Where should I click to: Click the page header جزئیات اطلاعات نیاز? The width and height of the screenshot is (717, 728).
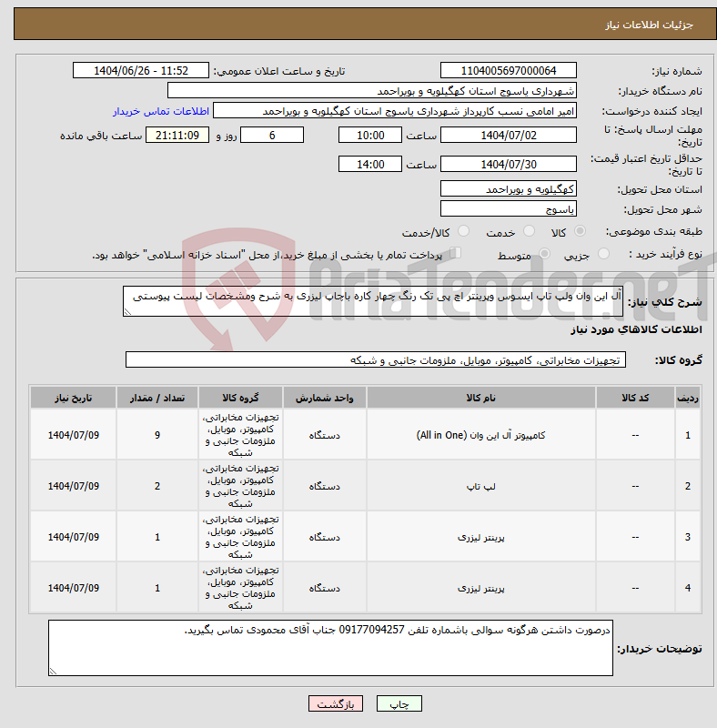tap(649, 25)
